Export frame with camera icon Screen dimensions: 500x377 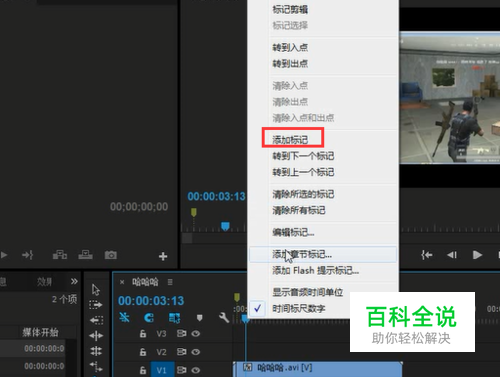(111, 255)
